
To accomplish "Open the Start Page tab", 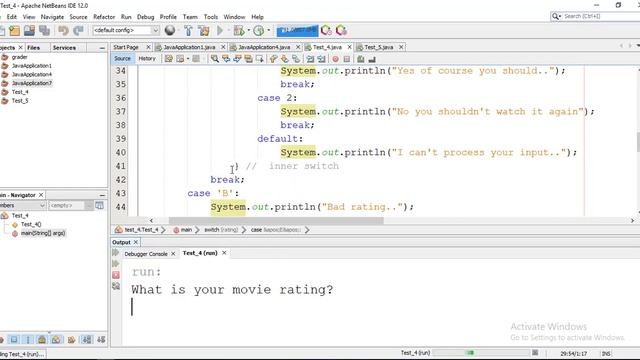I will pyautogui.click(x=126, y=47).
